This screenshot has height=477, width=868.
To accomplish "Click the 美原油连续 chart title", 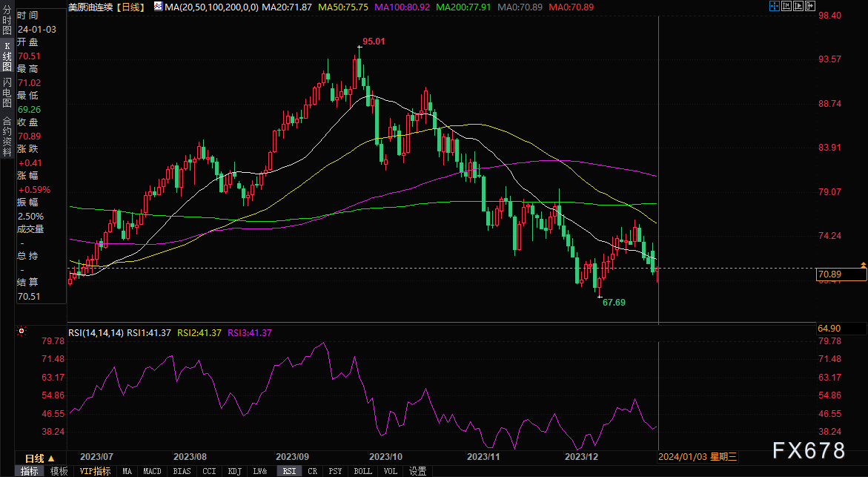I will click(91, 7).
